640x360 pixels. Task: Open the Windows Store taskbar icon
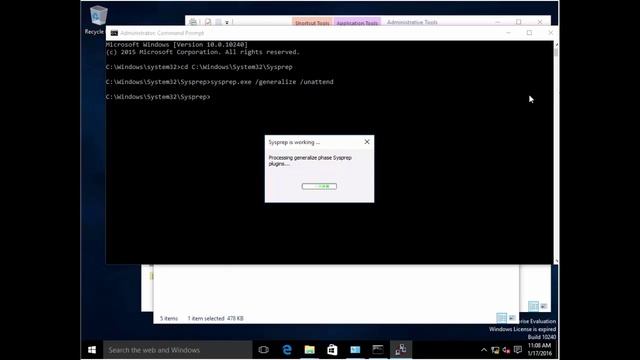coord(332,350)
